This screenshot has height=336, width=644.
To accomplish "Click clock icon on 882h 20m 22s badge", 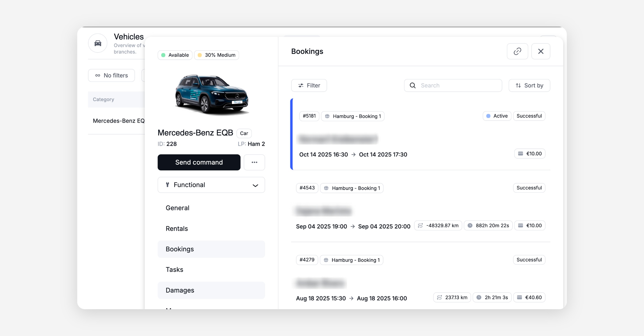I will pos(470,226).
